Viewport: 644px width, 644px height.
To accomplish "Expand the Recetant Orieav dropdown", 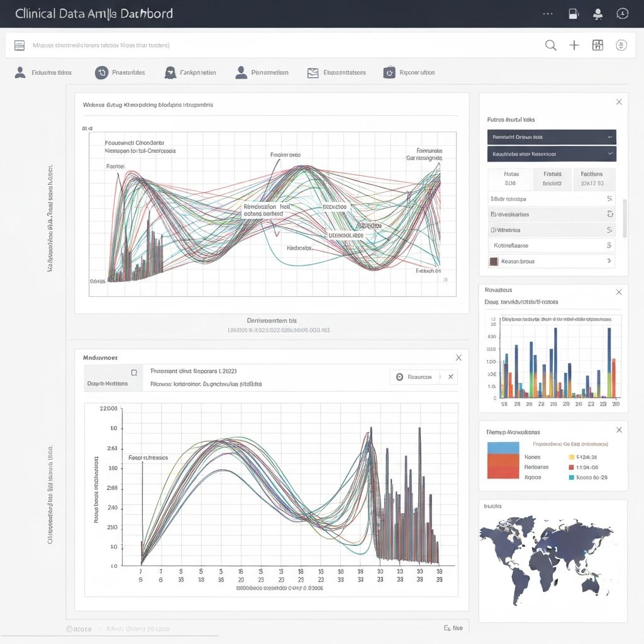I will click(552, 137).
